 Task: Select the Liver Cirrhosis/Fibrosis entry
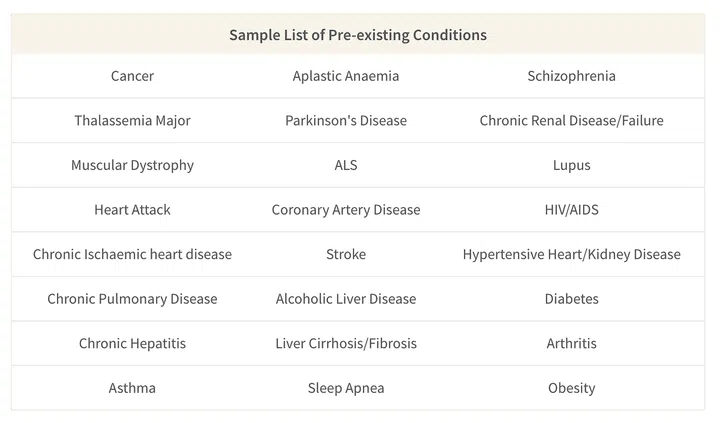[346, 343]
